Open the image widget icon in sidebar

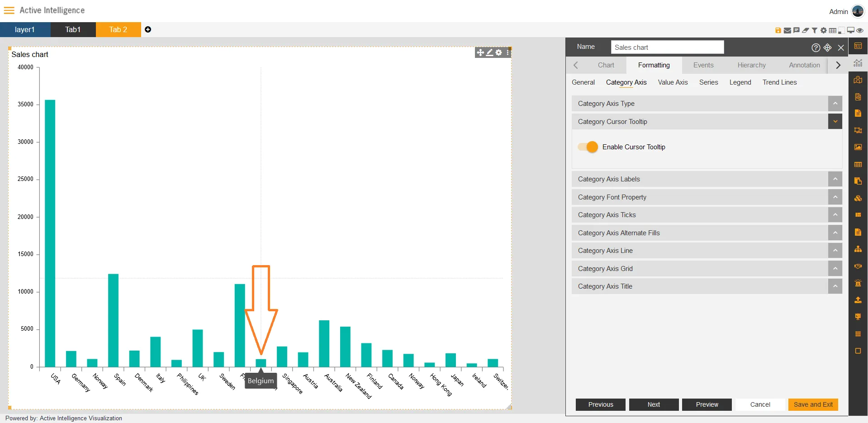pos(858,147)
